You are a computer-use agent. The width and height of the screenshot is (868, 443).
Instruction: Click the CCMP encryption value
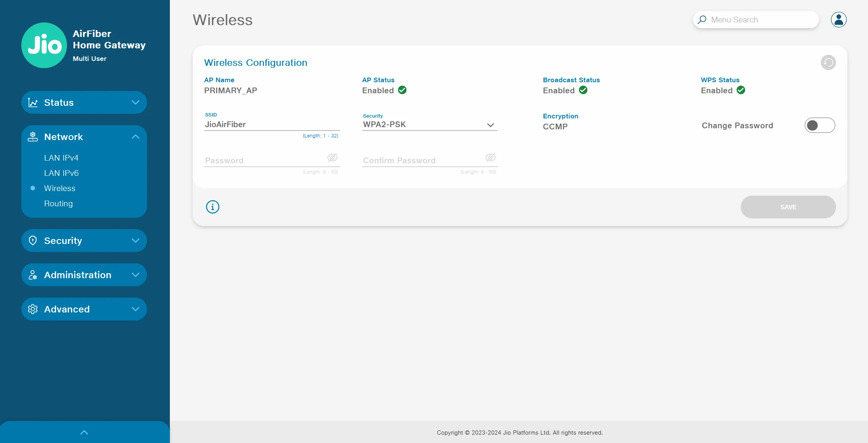point(555,127)
